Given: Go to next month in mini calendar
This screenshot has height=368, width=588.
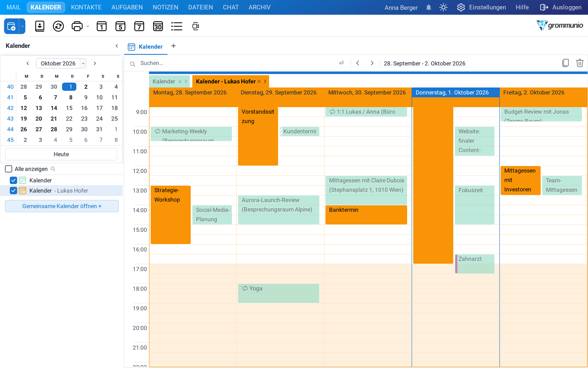Looking at the screenshot, I should click(95, 63).
